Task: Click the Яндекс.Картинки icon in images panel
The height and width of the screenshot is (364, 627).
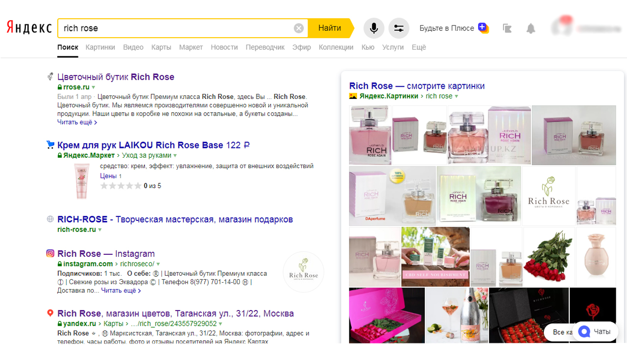Action: tap(353, 96)
